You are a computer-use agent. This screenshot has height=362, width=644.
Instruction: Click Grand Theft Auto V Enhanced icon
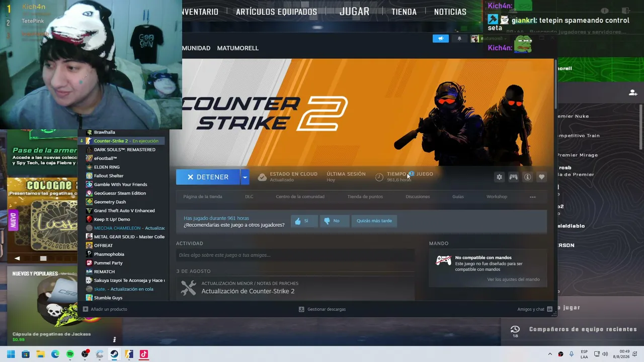(89, 211)
